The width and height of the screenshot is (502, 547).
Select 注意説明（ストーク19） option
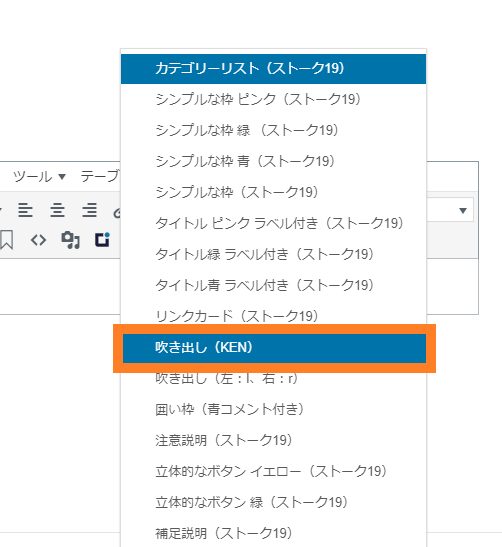tap(274, 440)
